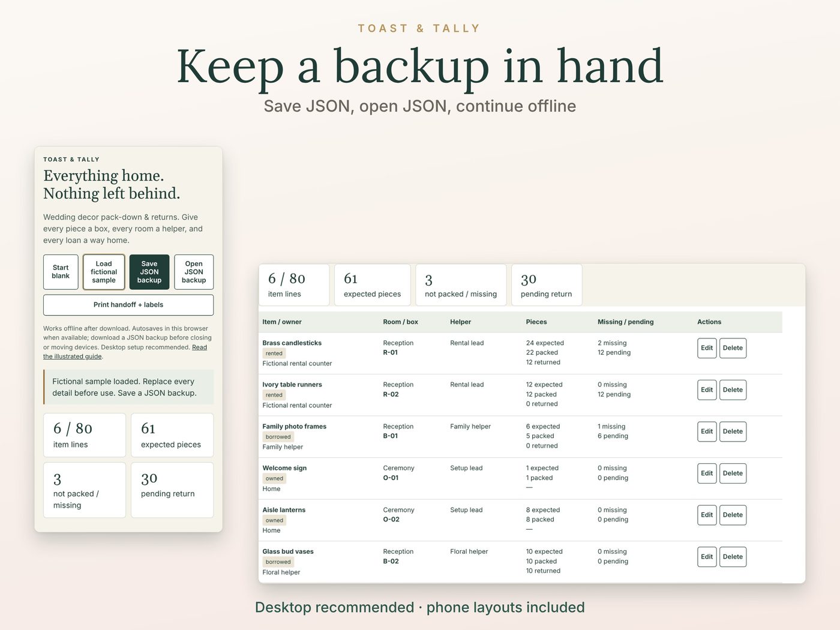Click the 'Fictional sample loaded' notice

[x=128, y=387]
